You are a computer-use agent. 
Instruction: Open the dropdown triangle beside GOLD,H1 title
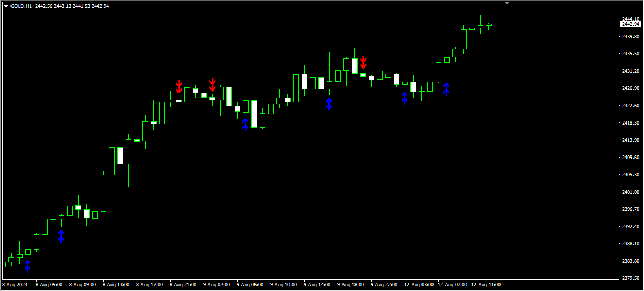6,6
